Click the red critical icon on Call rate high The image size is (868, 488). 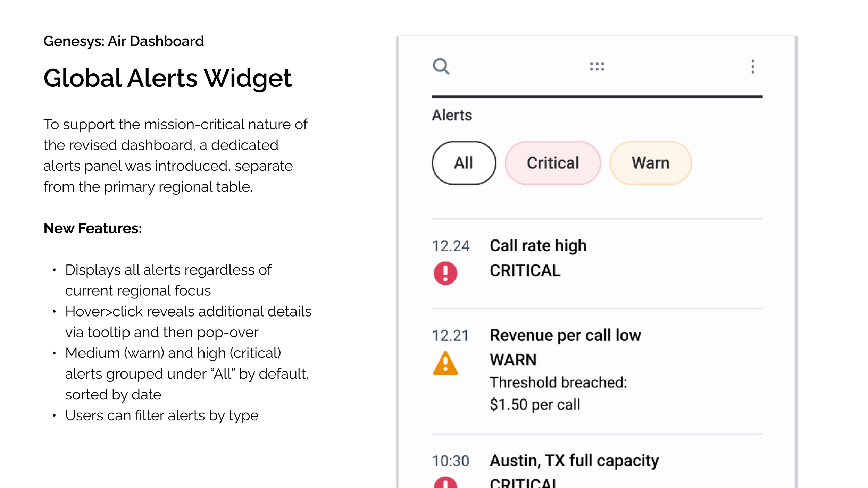tap(445, 274)
